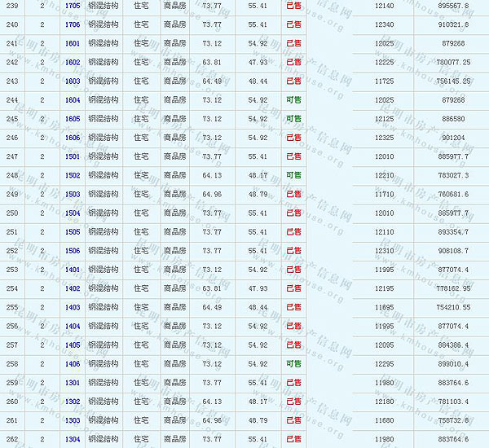
Task: Select room number 1502 link
Action: click(73, 176)
